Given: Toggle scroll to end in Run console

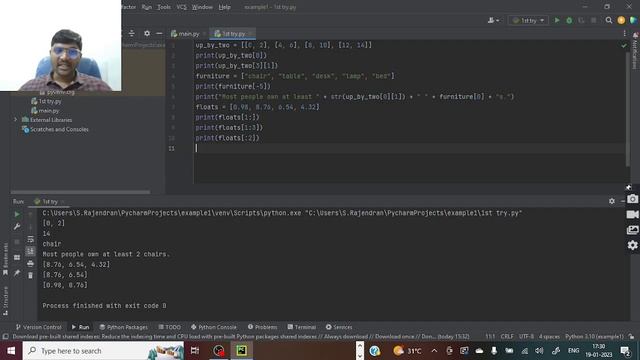Looking at the screenshot, I should pos(30,251).
